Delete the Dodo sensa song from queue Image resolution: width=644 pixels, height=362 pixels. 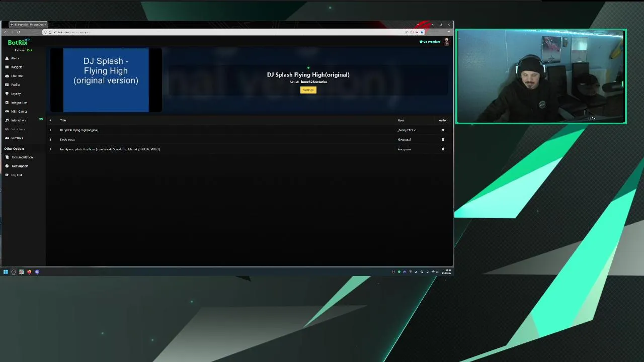pyautogui.click(x=443, y=139)
